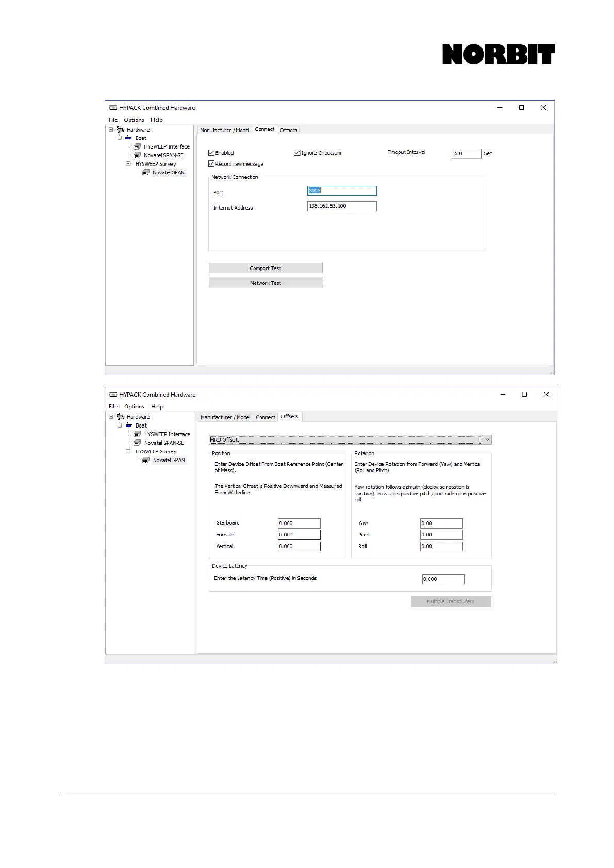The image size is (614, 868).
Task: Click the Hardware icon in the upper window tree
Action: tap(120, 129)
